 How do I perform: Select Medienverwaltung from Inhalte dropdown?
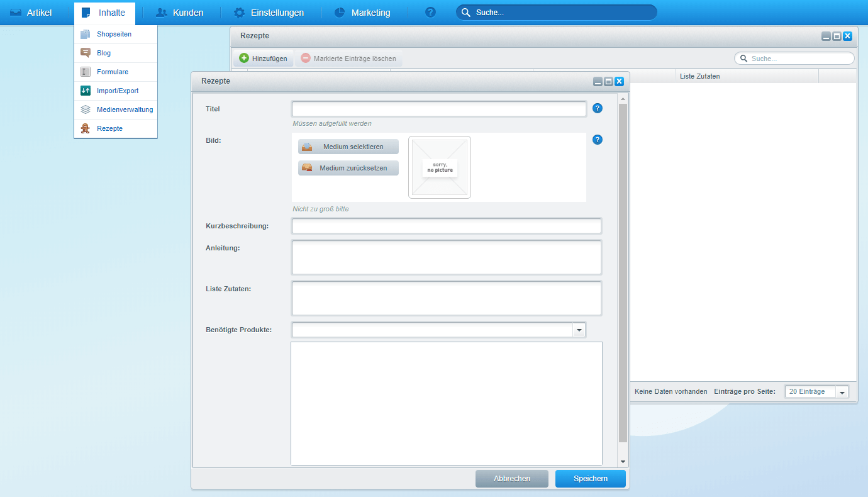pos(116,109)
